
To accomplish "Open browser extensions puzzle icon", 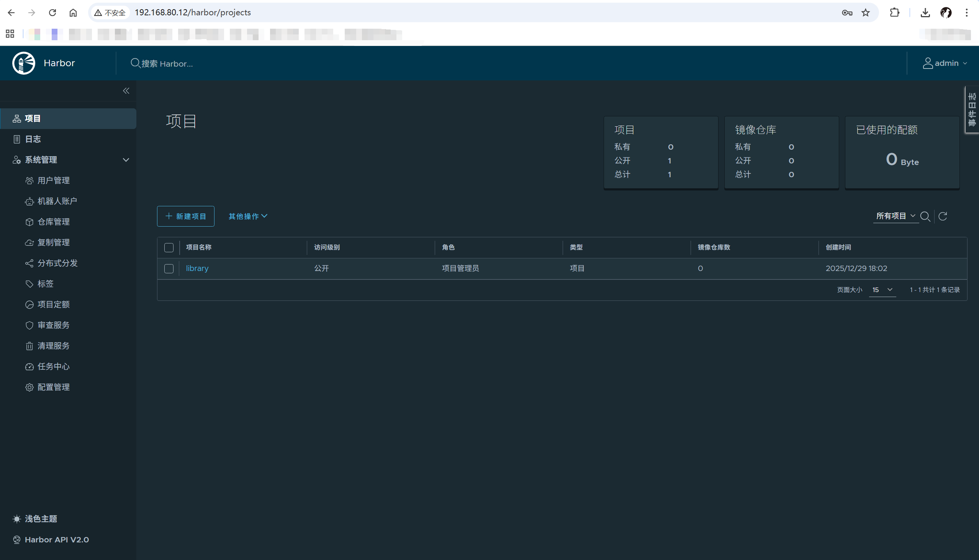I will [x=895, y=13].
